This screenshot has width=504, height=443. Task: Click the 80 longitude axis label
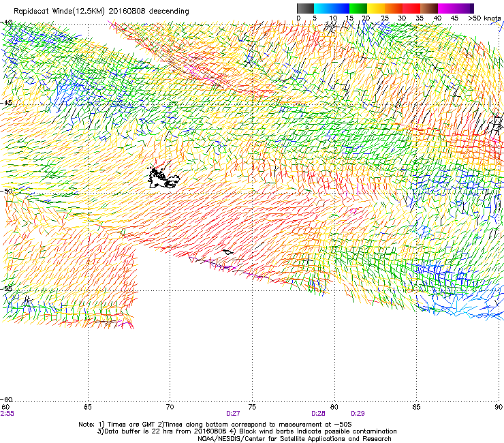coord(334,407)
